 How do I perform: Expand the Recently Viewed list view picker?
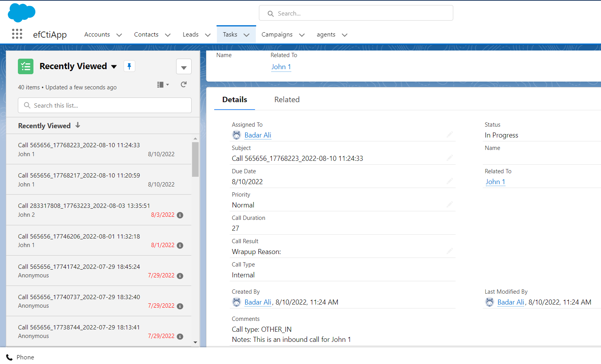(x=114, y=66)
